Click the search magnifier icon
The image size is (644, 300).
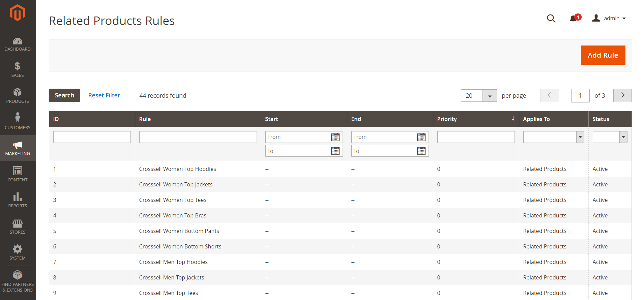coord(551,18)
